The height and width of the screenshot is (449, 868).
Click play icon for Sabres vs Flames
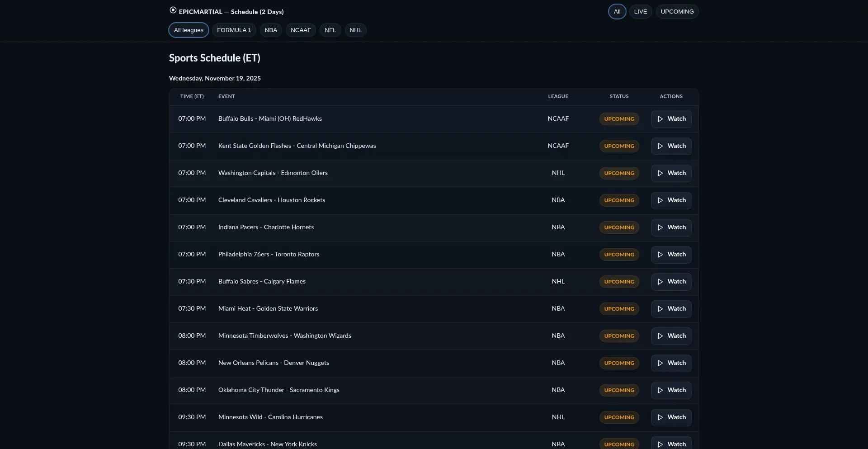pyautogui.click(x=660, y=282)
